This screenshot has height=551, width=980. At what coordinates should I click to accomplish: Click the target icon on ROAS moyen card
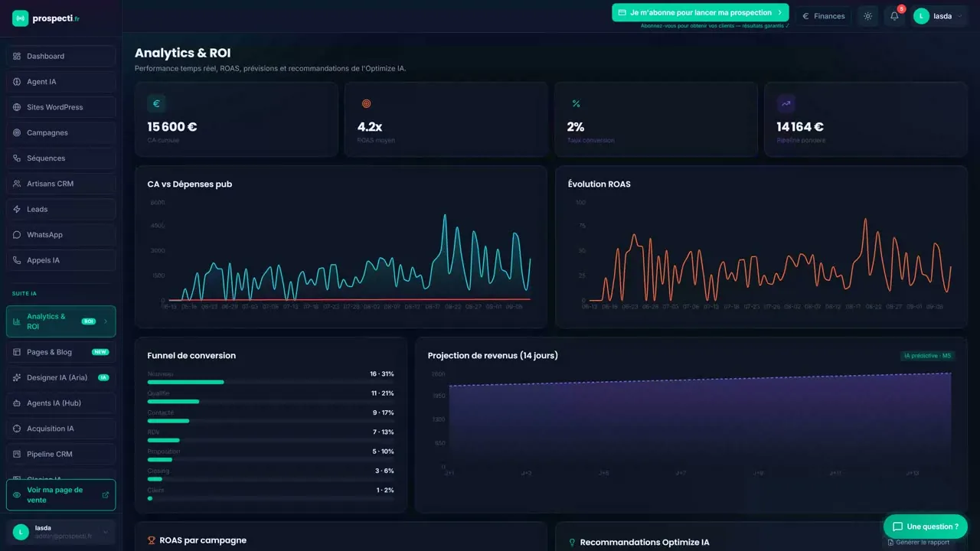pyautogui.click(x=366, y=104)
